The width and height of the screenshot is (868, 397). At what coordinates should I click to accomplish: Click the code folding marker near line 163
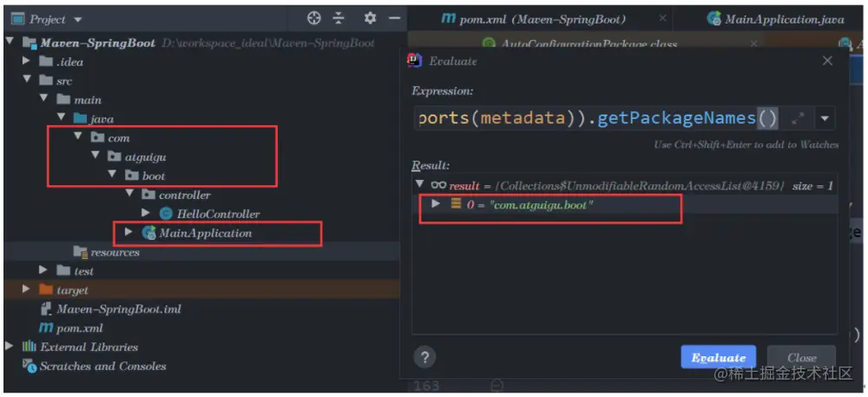tap(496, 385)
